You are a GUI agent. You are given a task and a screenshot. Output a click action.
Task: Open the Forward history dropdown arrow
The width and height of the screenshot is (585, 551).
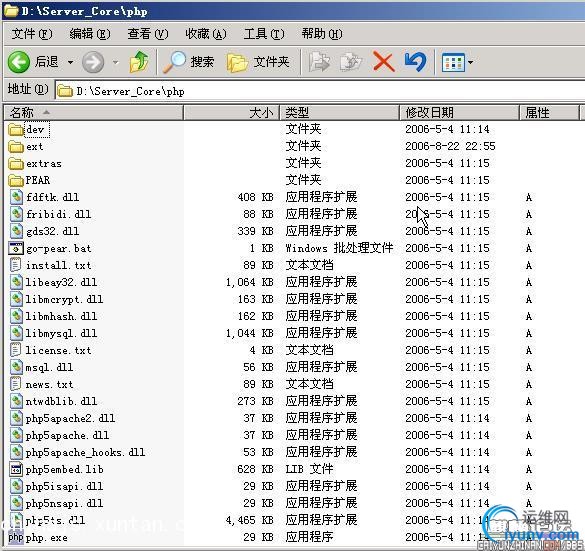[x=116, y=62]
